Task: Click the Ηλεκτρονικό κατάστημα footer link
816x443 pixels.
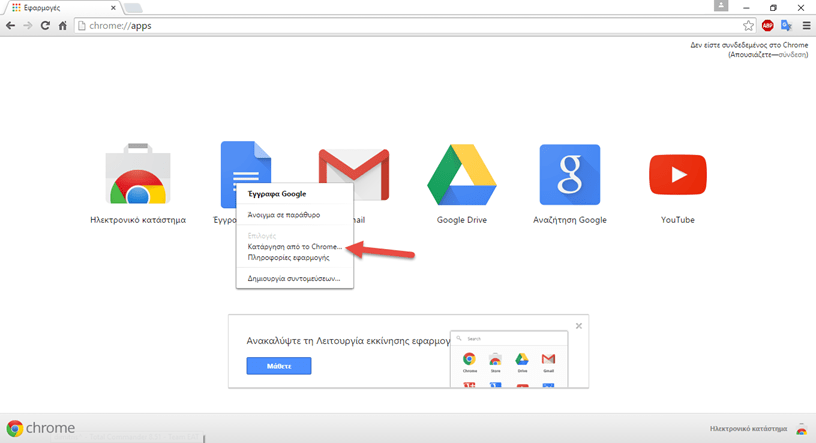Action: pyautogui.click(x=748, y=429)
